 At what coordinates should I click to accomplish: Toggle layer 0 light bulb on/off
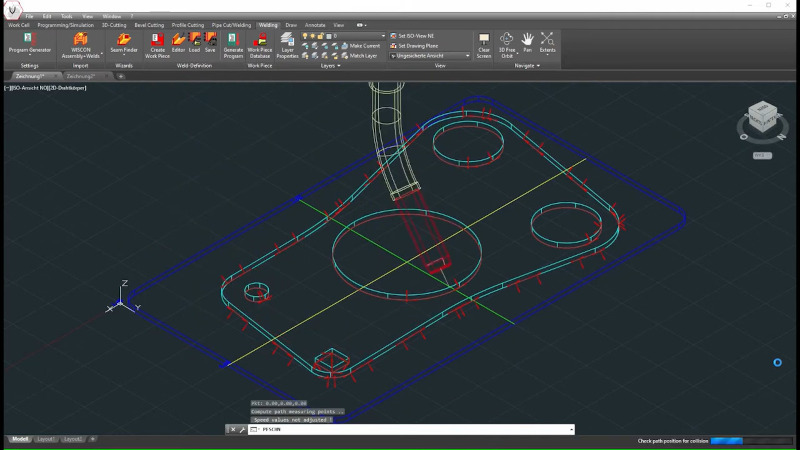pyautogui.click(x=305, y=36)
